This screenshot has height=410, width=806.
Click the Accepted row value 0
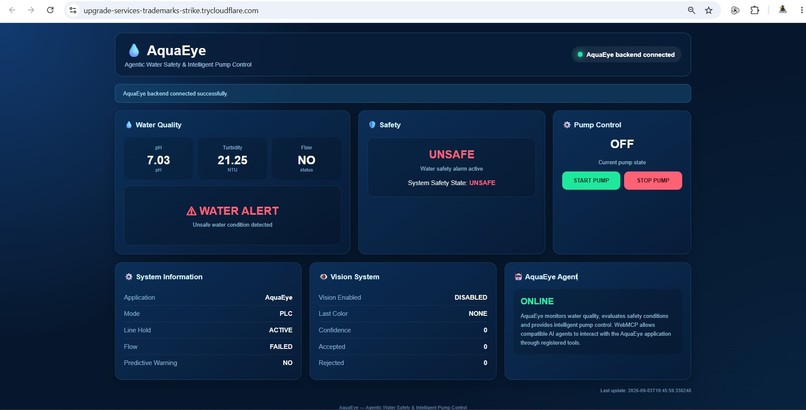coord(485,346)
